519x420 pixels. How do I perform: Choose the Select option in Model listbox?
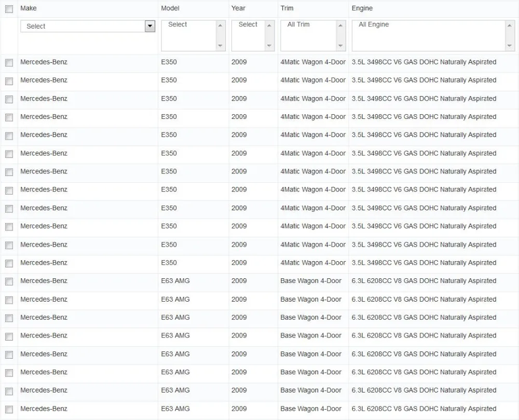(177, 24)
